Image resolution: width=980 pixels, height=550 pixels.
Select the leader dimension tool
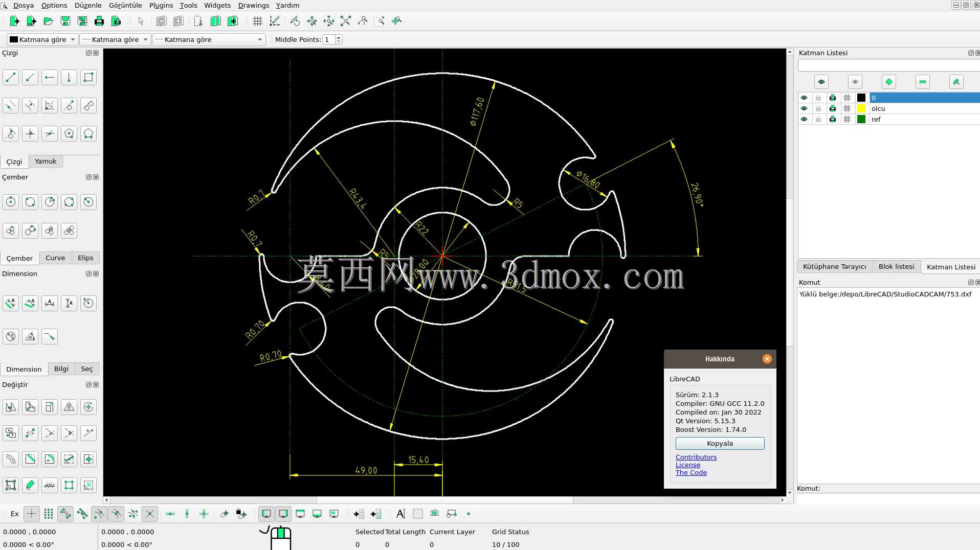point(50,336)
